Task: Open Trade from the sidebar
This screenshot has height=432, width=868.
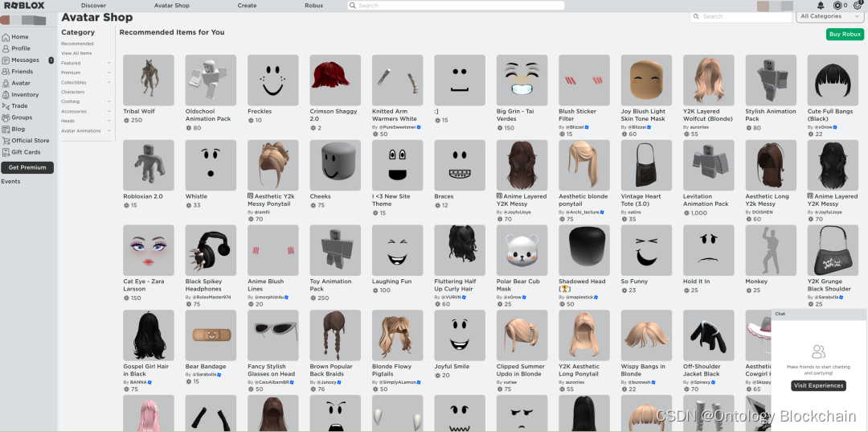Action: 15,105
